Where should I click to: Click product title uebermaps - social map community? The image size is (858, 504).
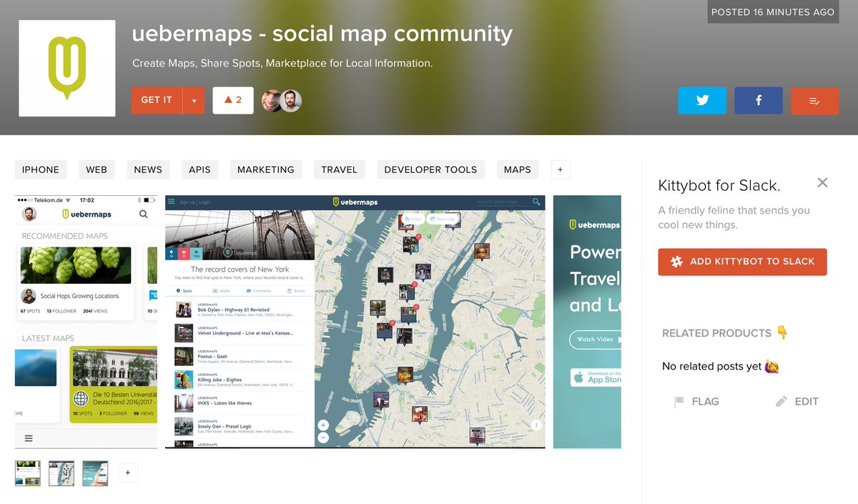(322, 34)
